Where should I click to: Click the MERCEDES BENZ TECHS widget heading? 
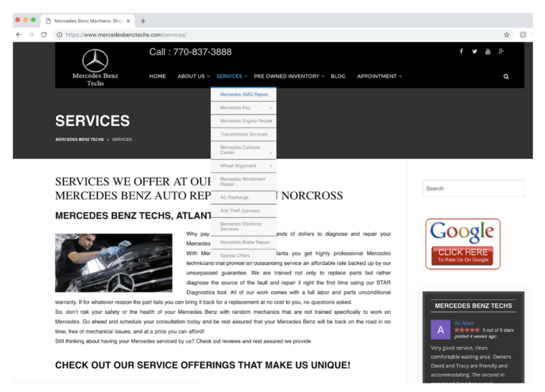[x=473, y=305]
